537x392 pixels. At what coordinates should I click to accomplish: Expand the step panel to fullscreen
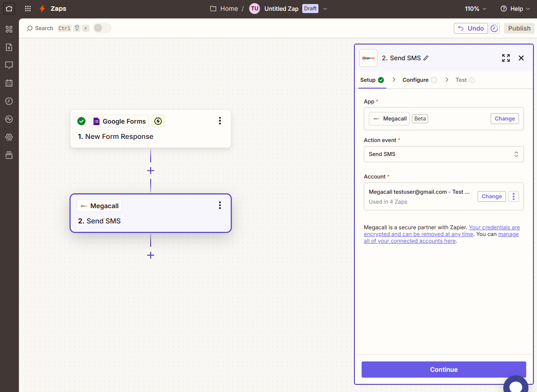point(506,58)
